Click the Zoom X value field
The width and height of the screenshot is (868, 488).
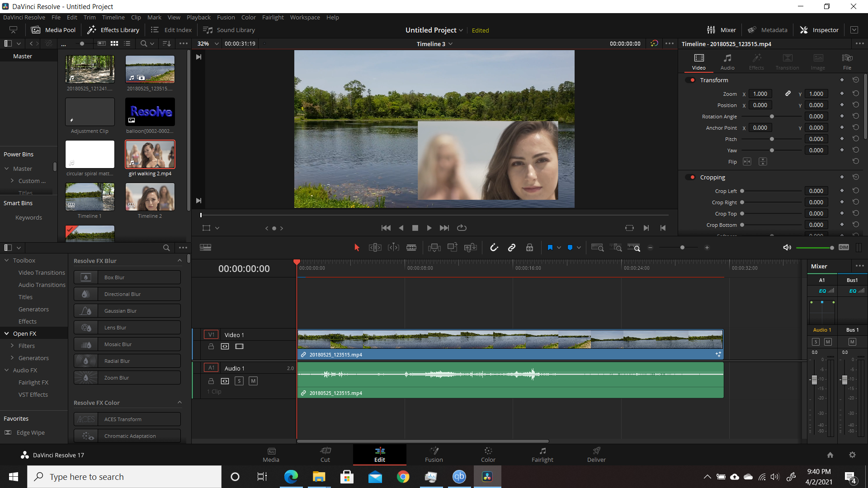coord(760,94)
